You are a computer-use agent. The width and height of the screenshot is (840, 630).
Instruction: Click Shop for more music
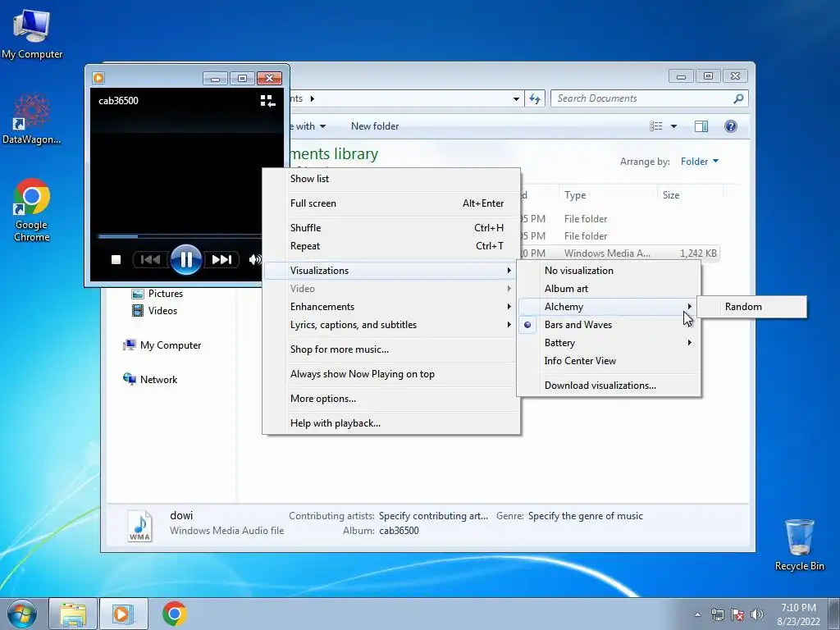click(391, 349)
